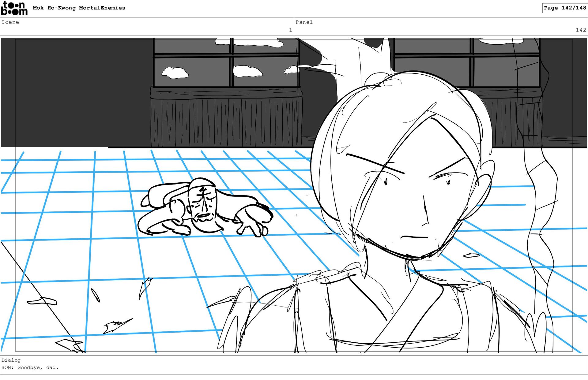Click the dialog text 'SON: Goodbye, dad.'

coord(30,367)
